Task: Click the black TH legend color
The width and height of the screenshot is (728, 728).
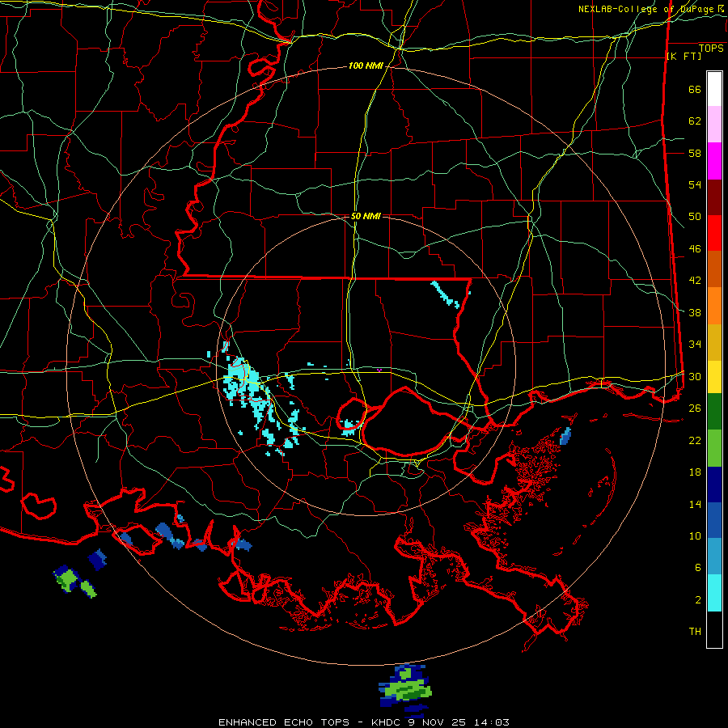Action: [714, 629]
